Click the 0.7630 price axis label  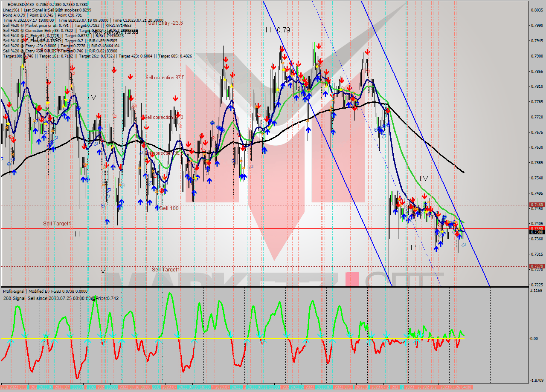pos(537,147)
